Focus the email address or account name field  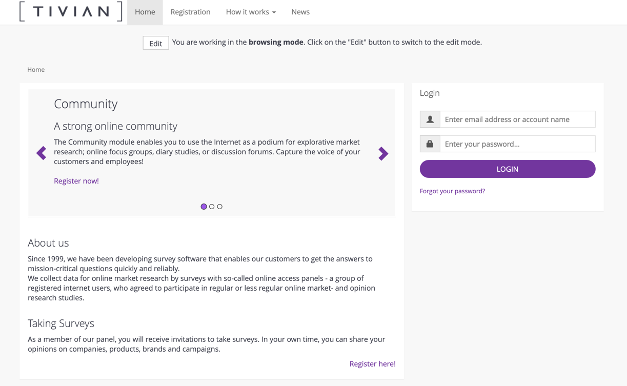pos(518,119)
